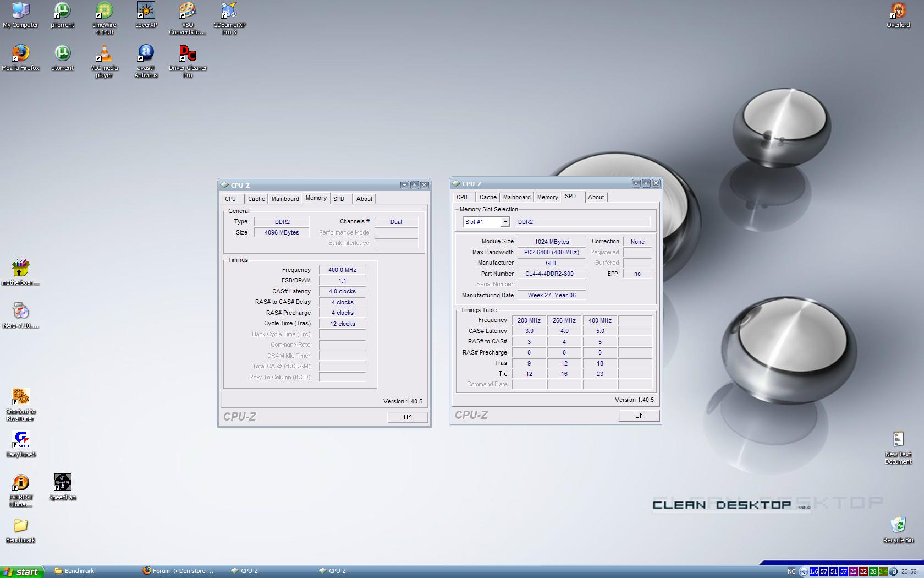Click the 400.0 MHz frequency field
Image resolution: width=924 pixels, height=578 pixels.
point(342,270)
